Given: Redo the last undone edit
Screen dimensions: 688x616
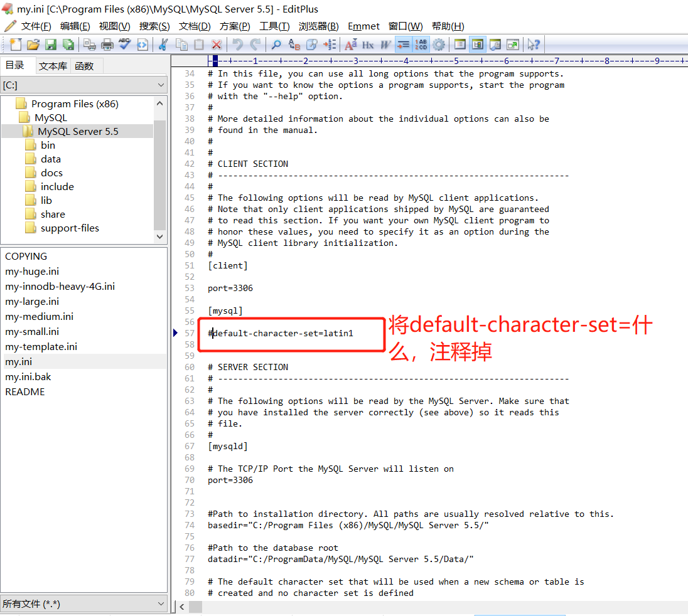Looking at the screenshot, I should [x=255, y=45].
